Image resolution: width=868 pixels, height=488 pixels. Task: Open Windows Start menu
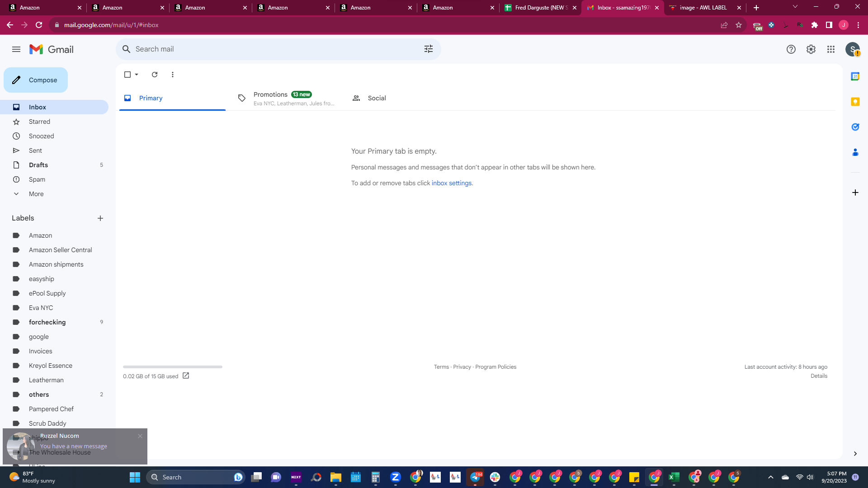[135, 477]
